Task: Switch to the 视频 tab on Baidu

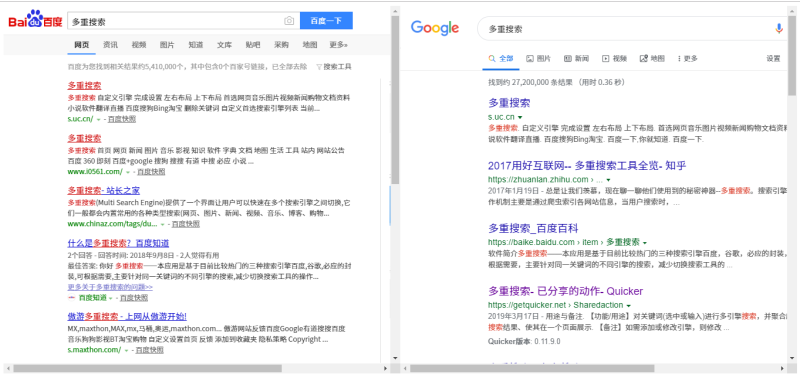Action: [139, 45]
